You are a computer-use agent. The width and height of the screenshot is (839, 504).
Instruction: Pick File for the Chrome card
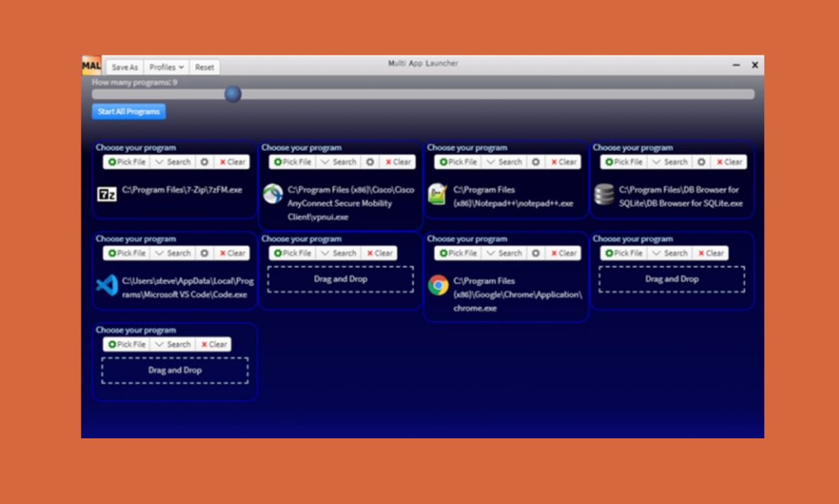[458, 253]
